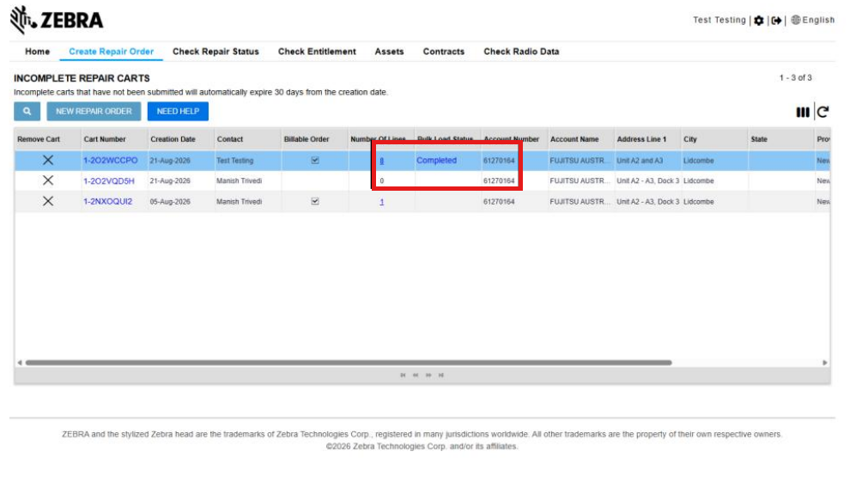This screenshot has width=868, height=482.
Task: Click the horizontal scrollbar thumb
Action: coord(349,363)
